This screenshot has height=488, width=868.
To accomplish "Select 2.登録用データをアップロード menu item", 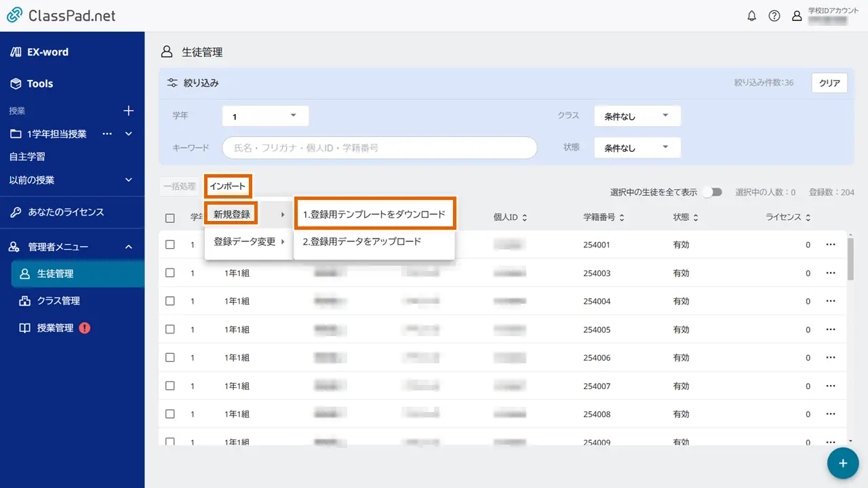I will point(362,241).
